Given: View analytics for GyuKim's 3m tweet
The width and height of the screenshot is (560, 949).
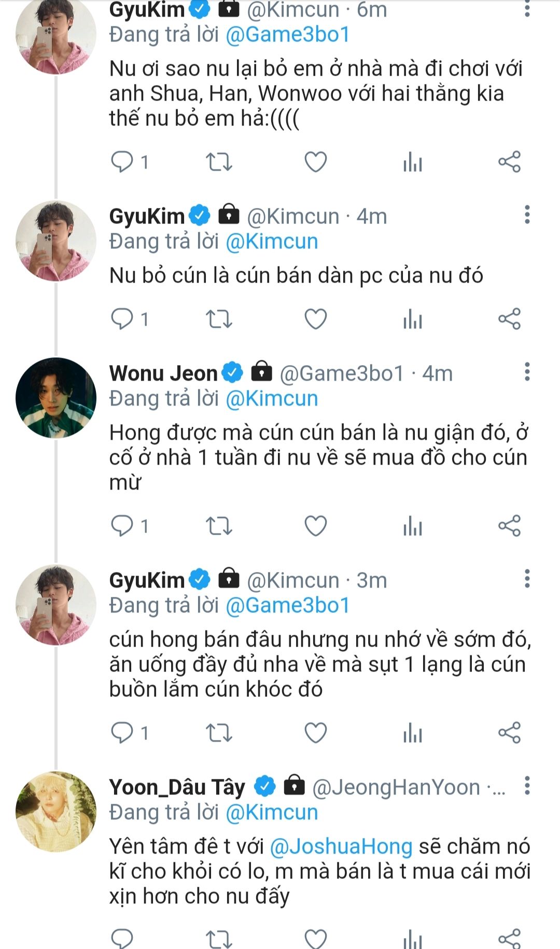Looking at the screenshot, I should coord(413,733).
